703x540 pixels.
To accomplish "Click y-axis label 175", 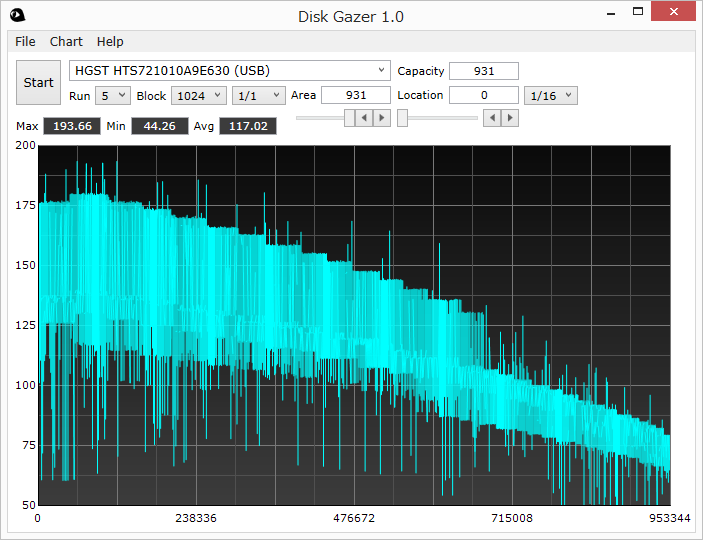I will (26, 205).
